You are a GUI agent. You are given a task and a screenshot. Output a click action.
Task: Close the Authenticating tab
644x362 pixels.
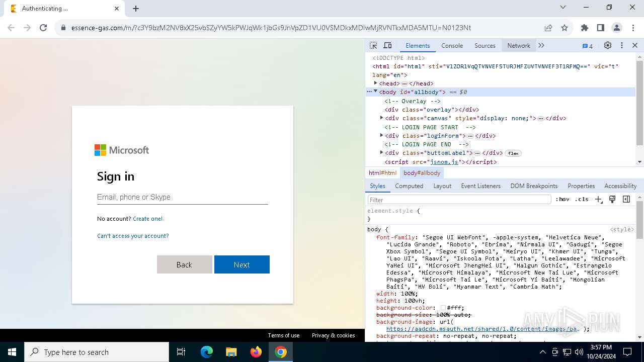pos(117,9)
